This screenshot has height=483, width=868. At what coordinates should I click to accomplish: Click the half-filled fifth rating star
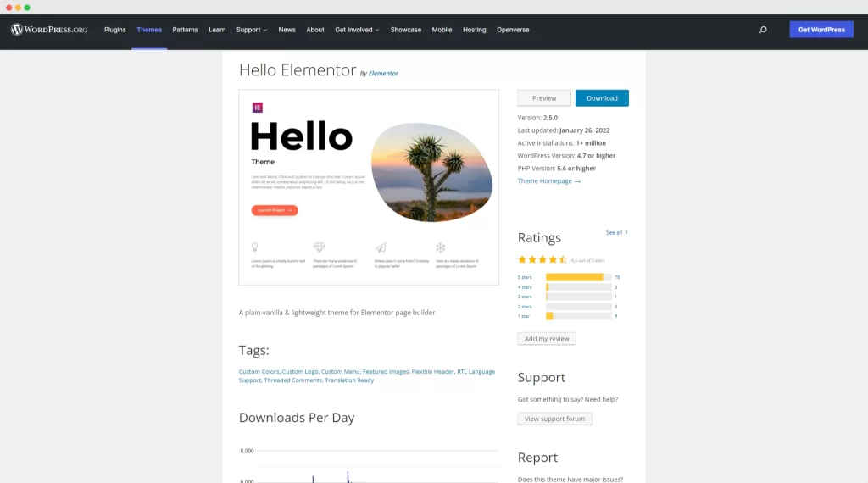tap(563, 259)
